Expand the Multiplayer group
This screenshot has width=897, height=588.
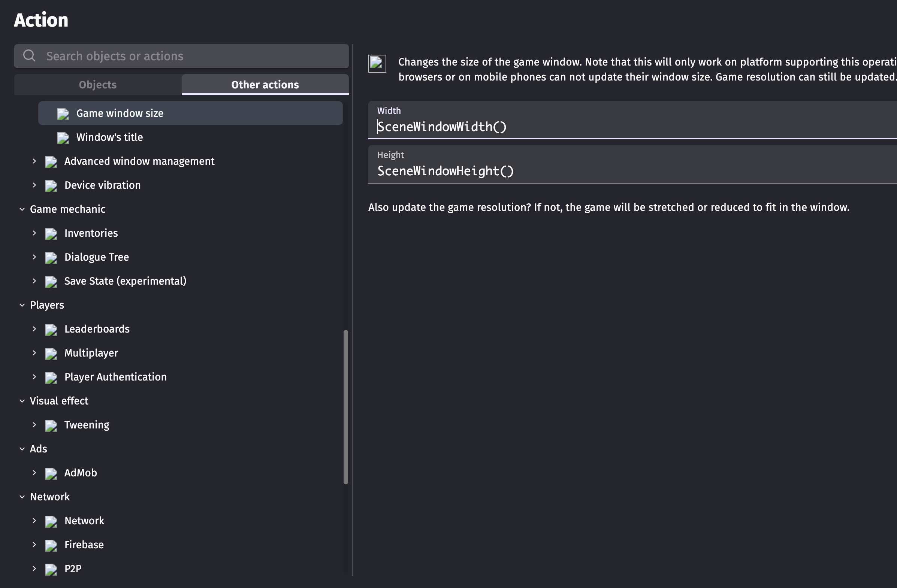pos(34,353)
